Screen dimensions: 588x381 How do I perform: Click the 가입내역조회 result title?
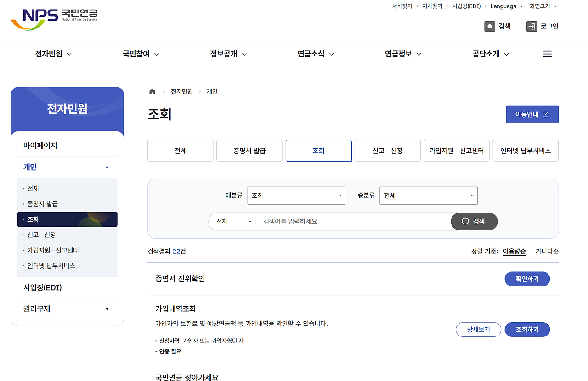point(175,308)
